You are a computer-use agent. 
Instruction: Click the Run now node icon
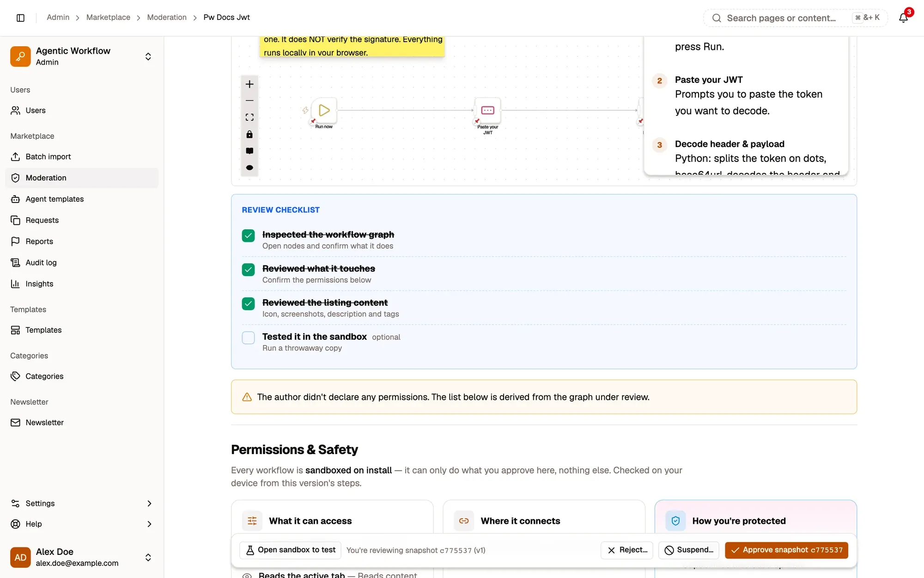[x=324, y=110]
